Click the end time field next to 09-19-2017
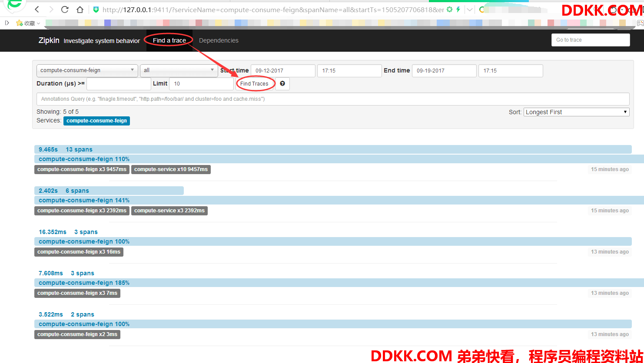644x363 pixels. (x=511, y=71)
